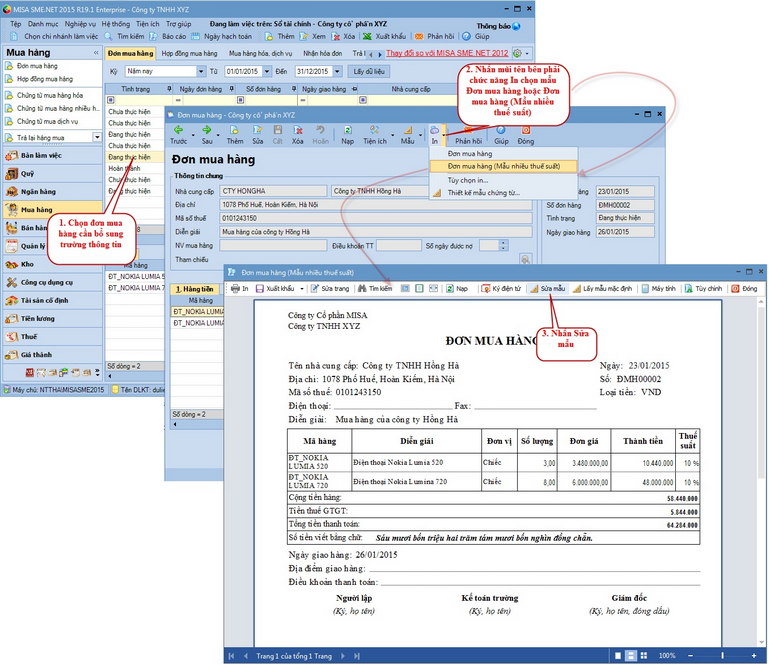
Task: Switch to Nhận hóa đơn tab
Action: [x=322, y=53]
